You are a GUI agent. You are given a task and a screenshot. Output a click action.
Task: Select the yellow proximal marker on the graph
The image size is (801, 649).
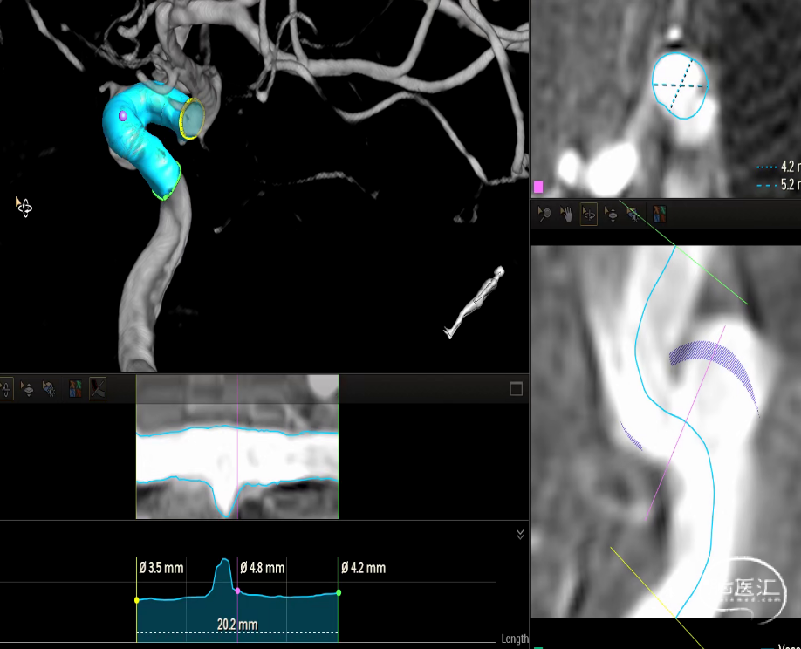(137, 600)
